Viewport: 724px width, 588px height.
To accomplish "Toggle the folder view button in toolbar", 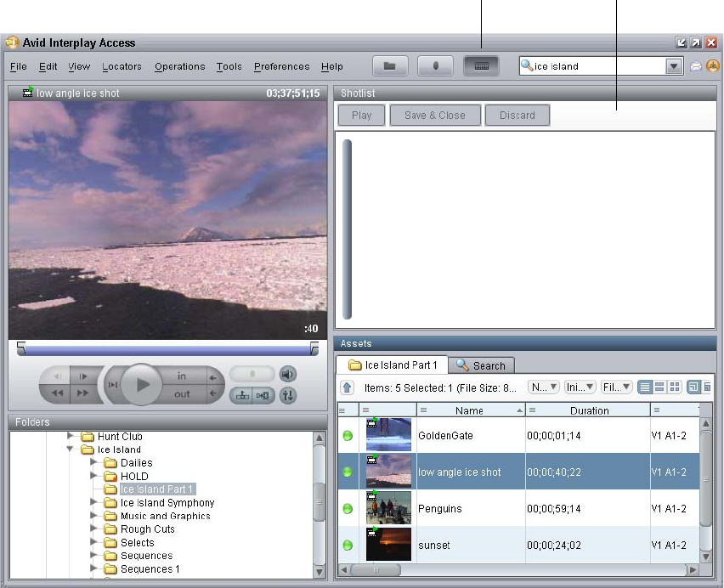I will [390, 66].
